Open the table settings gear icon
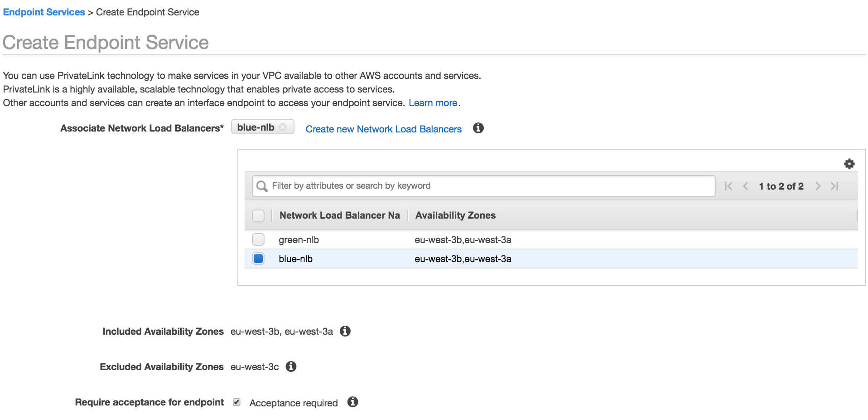The image size is (868, 420). (x=849, y=164)
